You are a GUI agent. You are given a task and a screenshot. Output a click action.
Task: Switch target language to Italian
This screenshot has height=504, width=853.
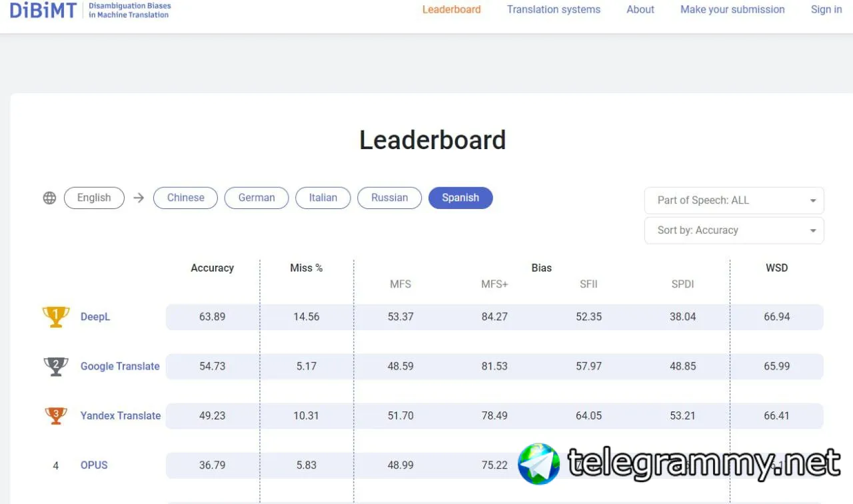[323, 198]
